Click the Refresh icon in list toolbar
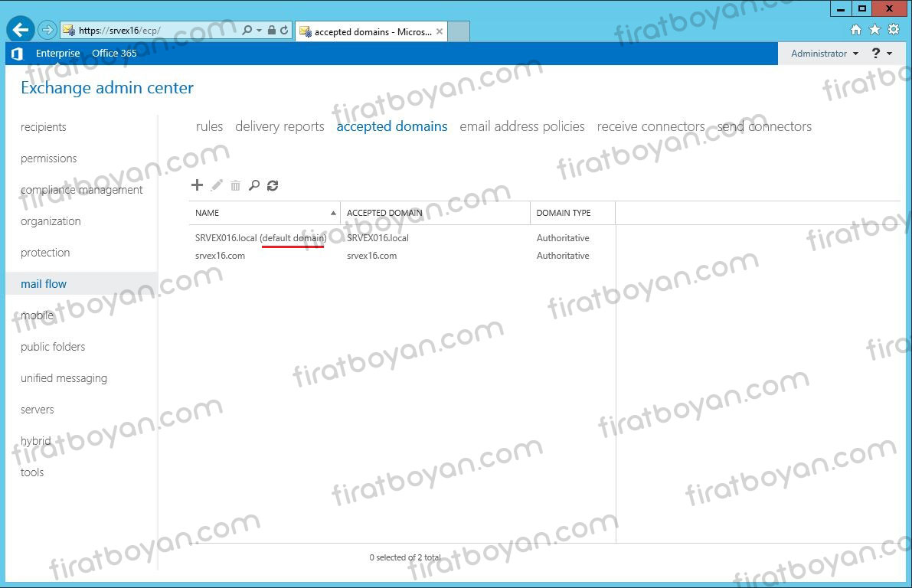 click(272, 185)
